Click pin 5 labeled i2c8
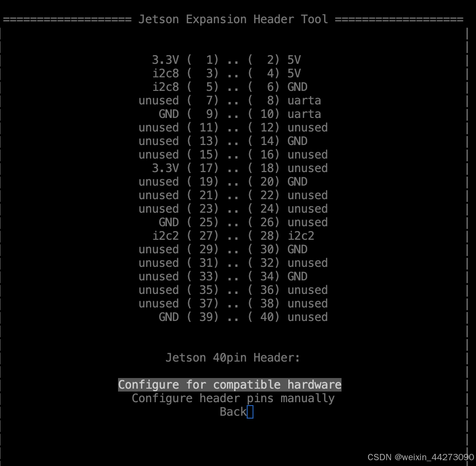The height and width of the screenshot is (466, 476). (185, 87)
